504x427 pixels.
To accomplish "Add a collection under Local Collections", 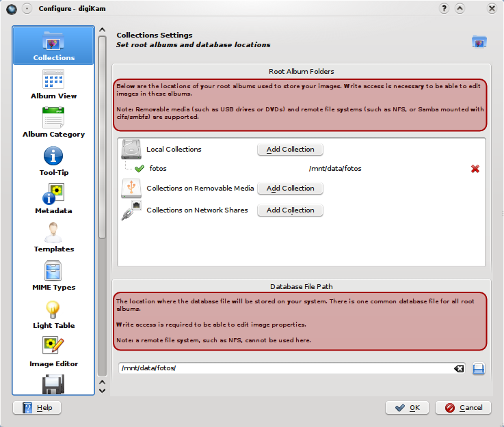I will coord(290,150).
